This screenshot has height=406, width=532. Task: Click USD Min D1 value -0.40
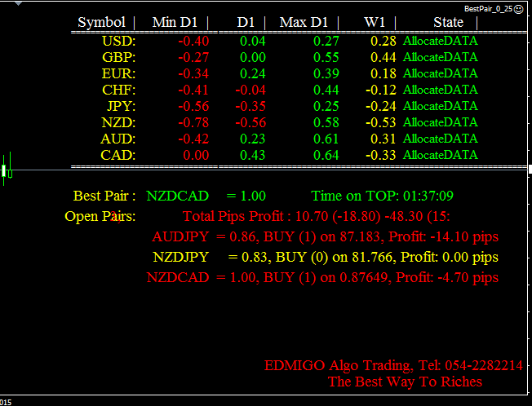click(193, 42)
